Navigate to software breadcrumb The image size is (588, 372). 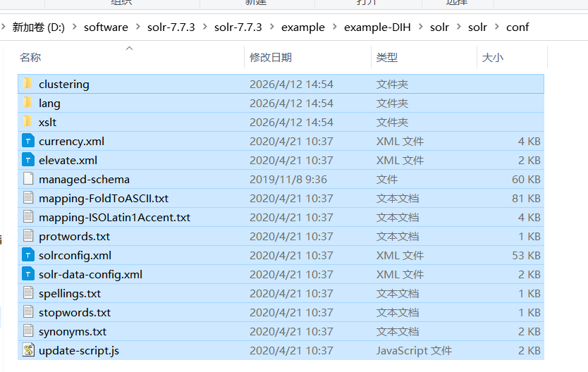tap(106, 27)
